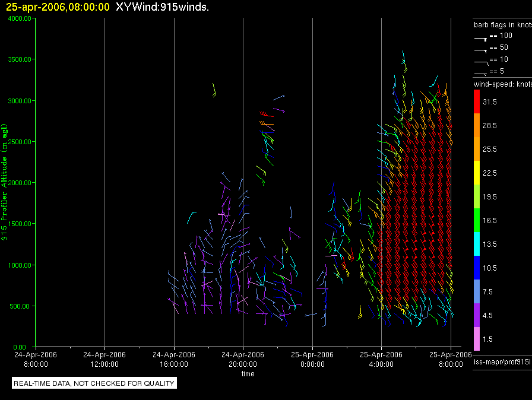
Task: Click the 25-Apr-2006 8:00:00 time label
Action: (x=451, y=359)
